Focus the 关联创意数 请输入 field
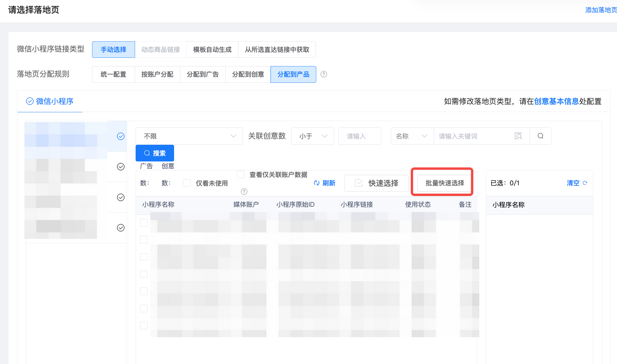617x364 pixels. pyautogui.click(x=360, y=136)
